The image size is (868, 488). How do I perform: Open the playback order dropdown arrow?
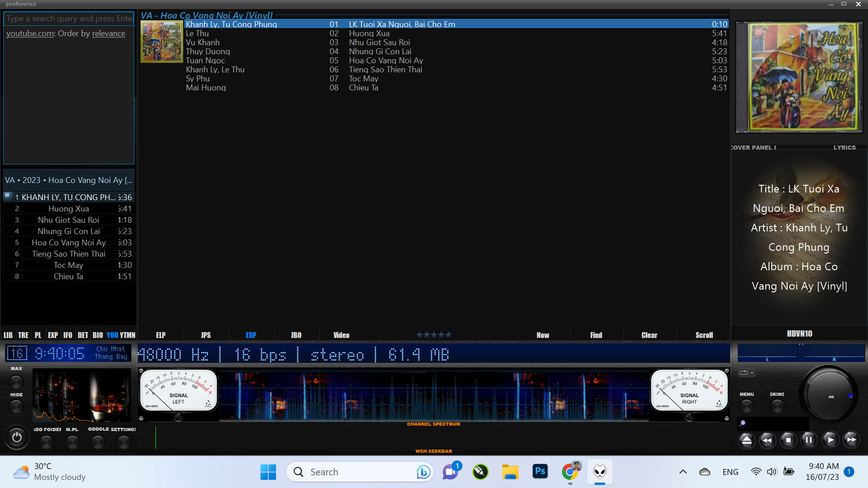click(x=752, y=373)
